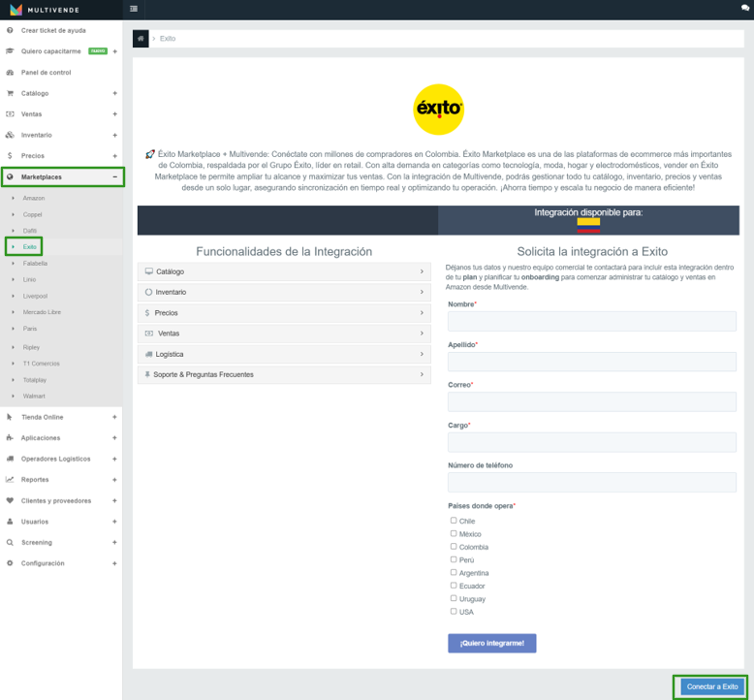The width and height of the screenshot is (754, 700).
Task: Open the T1 Comercios marketplace item
Action: pyautogui.click(x=42, y=364)
